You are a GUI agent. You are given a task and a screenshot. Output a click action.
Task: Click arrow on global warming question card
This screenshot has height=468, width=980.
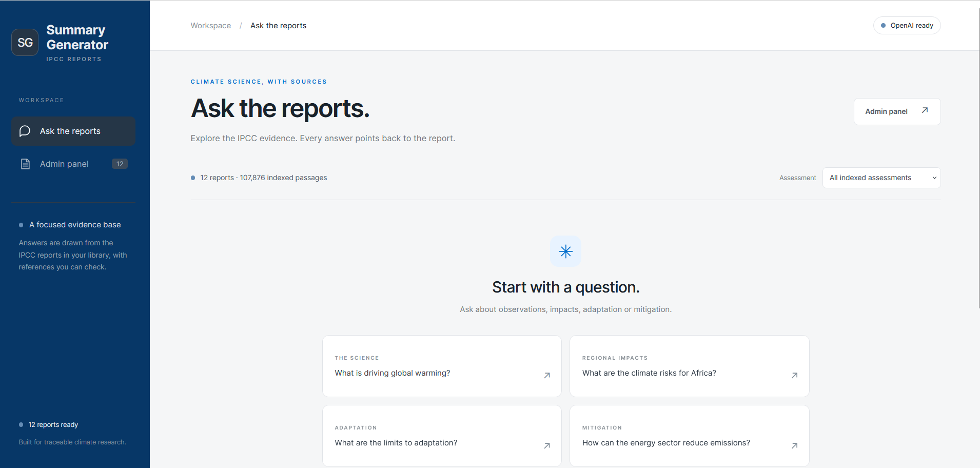click(547, 376)
